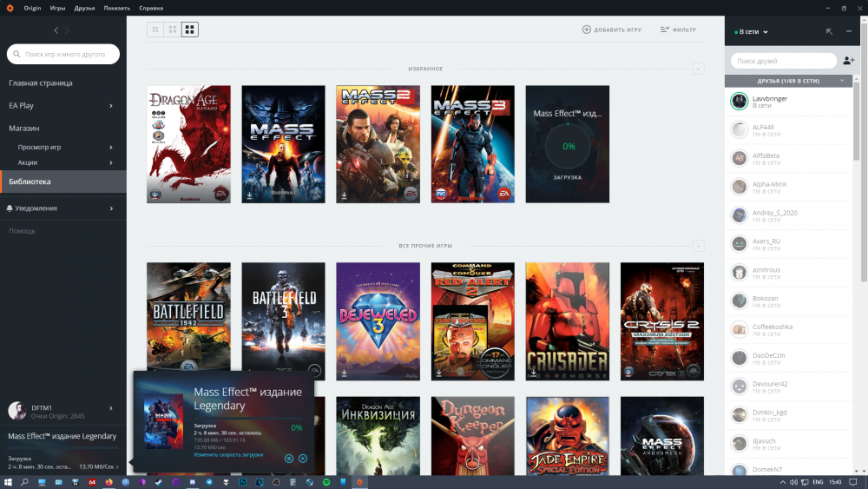This screenshot has width=868, height=489.
Task: Navigate back using the left arrow
Action: pyautogui.click(x=56, y=30)
